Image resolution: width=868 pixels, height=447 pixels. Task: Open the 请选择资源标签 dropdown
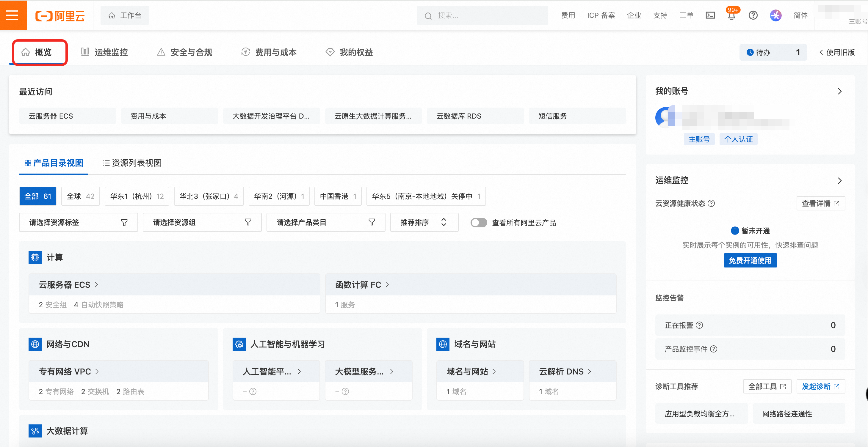click(78, 223)
